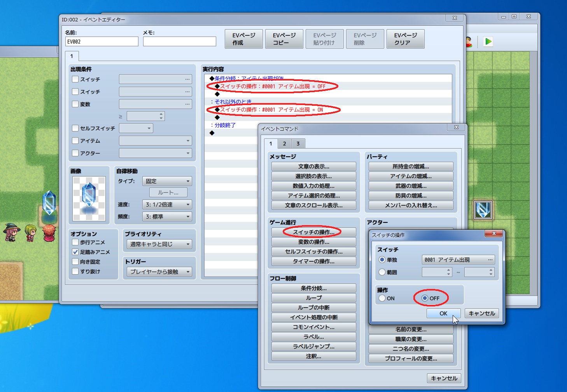Open the switch selector showing 0001 アイテム出現
Screen dimensions: 567x392
(x=458, y=260)
